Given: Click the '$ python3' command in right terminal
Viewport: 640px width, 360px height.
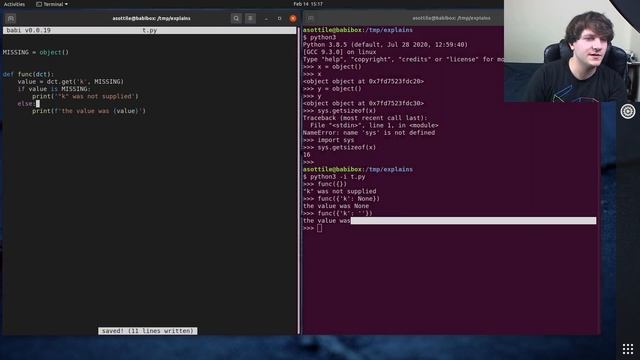Looking at the screenshot, I should pos(319,38).
